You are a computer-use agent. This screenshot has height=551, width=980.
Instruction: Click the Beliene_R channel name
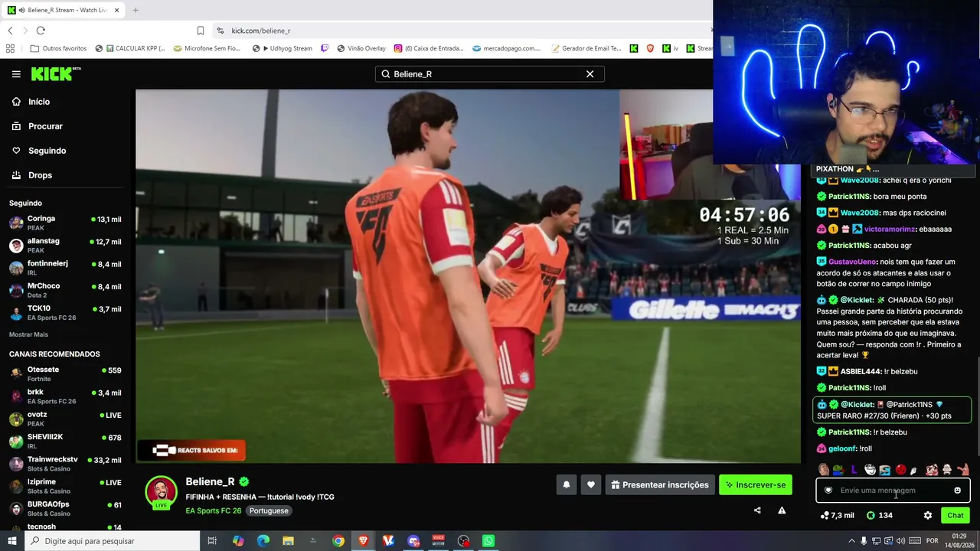coord(210,482)
